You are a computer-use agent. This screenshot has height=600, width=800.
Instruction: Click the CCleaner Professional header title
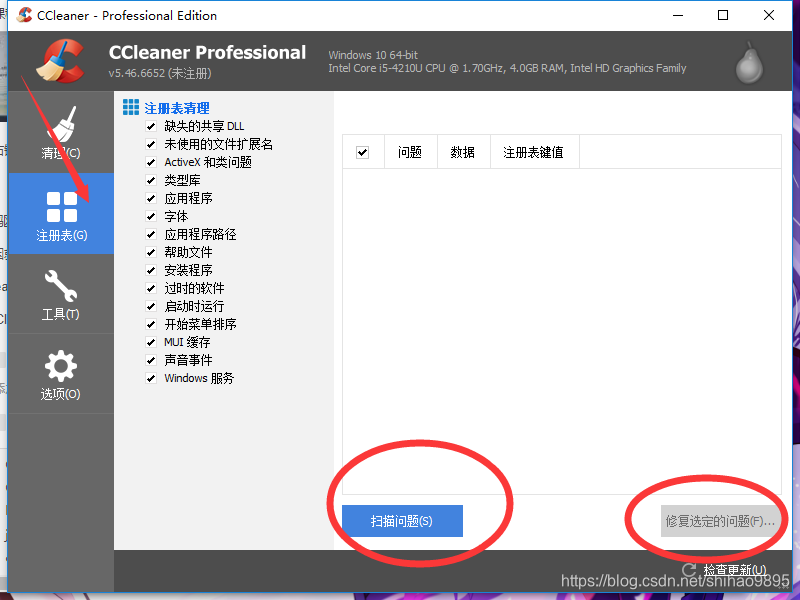207,53
